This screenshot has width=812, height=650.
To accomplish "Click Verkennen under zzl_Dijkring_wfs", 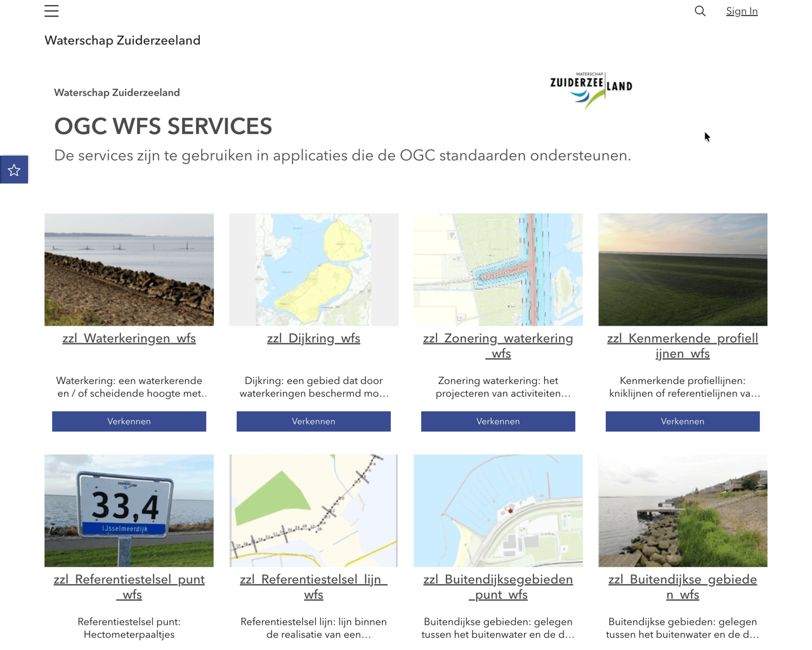I will click(x=313, y=421).
